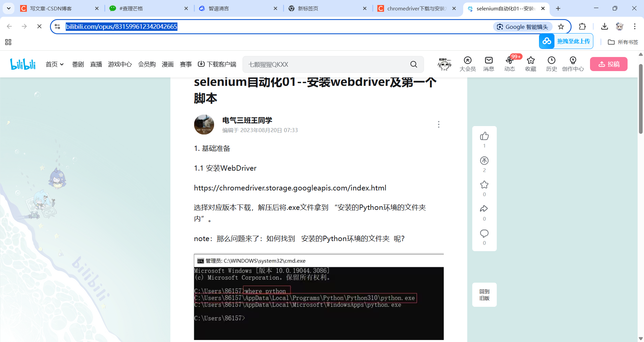Open the 直播 navigation item

[96, 64]
